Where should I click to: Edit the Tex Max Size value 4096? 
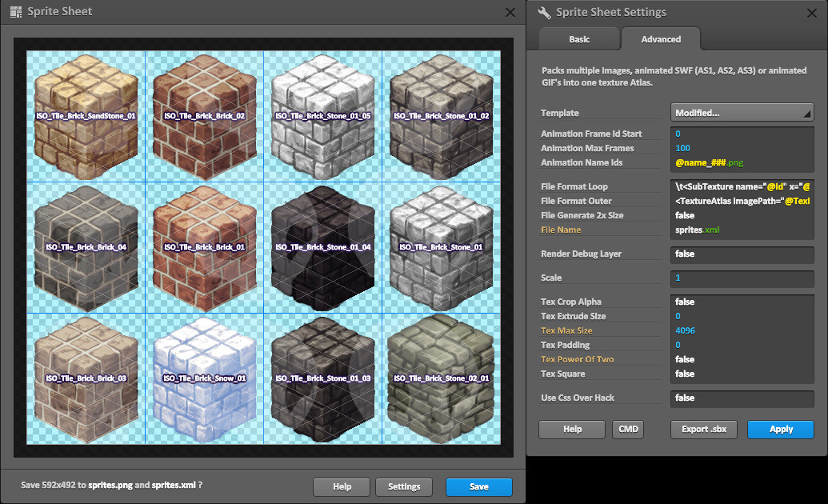click(742, 330)
